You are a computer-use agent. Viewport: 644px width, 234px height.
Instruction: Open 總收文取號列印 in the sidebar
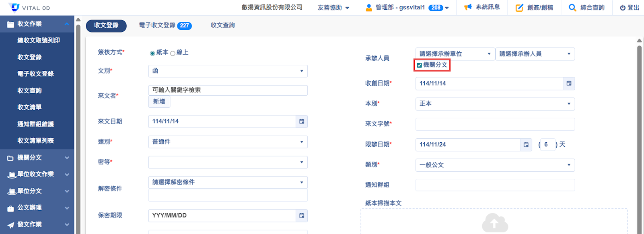click(39, 41)
